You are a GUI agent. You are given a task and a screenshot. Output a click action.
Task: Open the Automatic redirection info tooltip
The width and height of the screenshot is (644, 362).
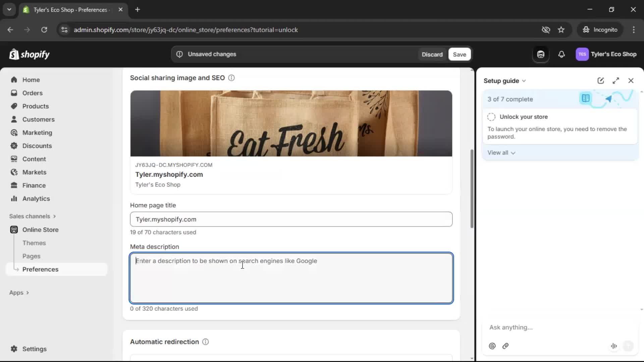click(205, 342)
